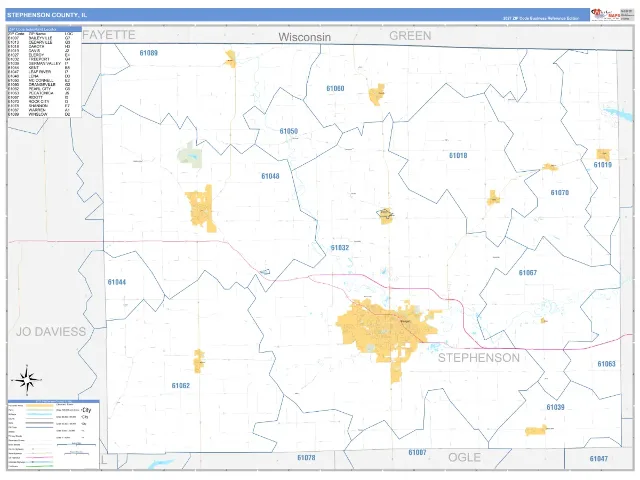Screen dimensions: 640x480
Task: Select ZIP code label 61060
Action: [x=335, y=88]
